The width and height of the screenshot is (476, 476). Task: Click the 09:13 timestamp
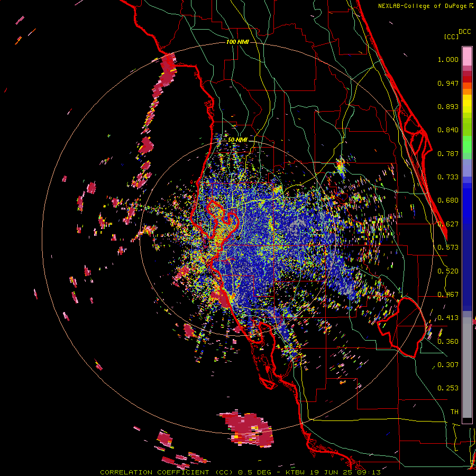[368, 472]
